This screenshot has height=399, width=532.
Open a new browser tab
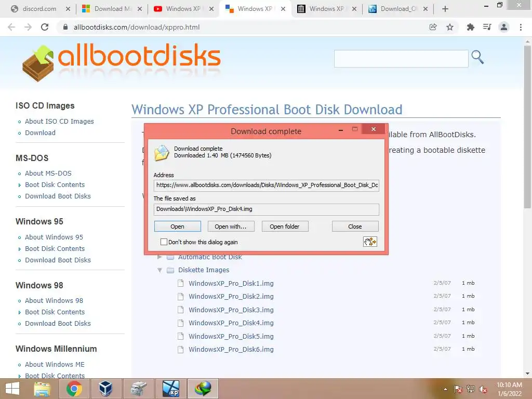[445, 9]
